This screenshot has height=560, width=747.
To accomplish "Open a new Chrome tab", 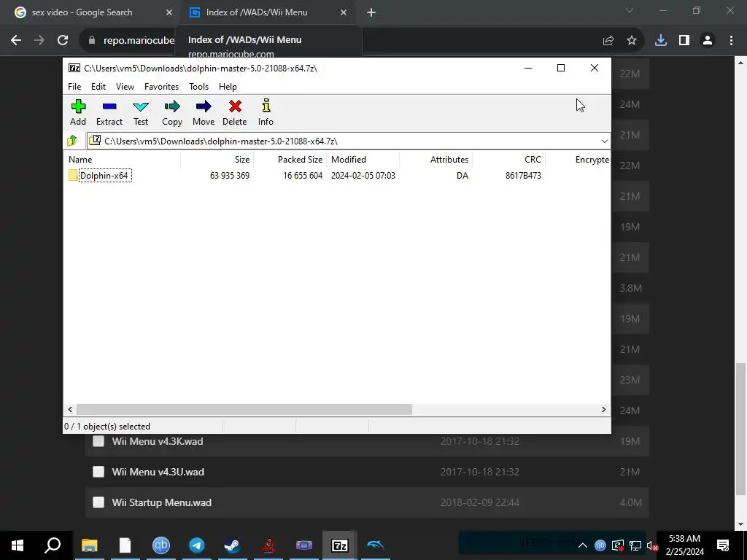I will [x=371, y=12].
